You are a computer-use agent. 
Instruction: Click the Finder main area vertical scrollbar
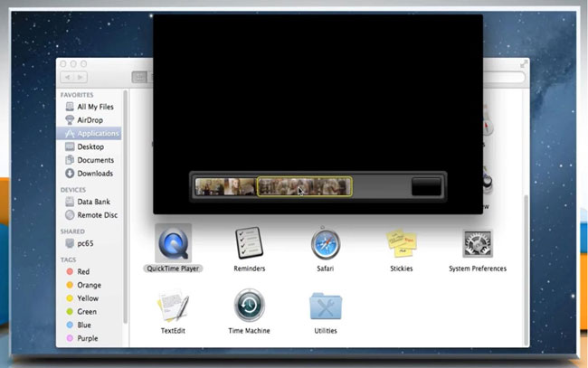pyautogui.click(x=526, y=269)
